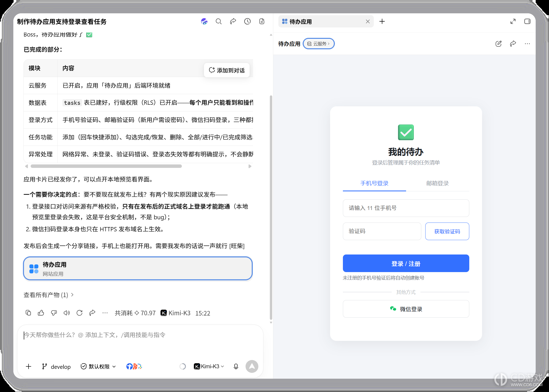This screenshot has width=549, height=392.
Task: Switch to the 邮箱登录 tab
Action: [438, 183]
